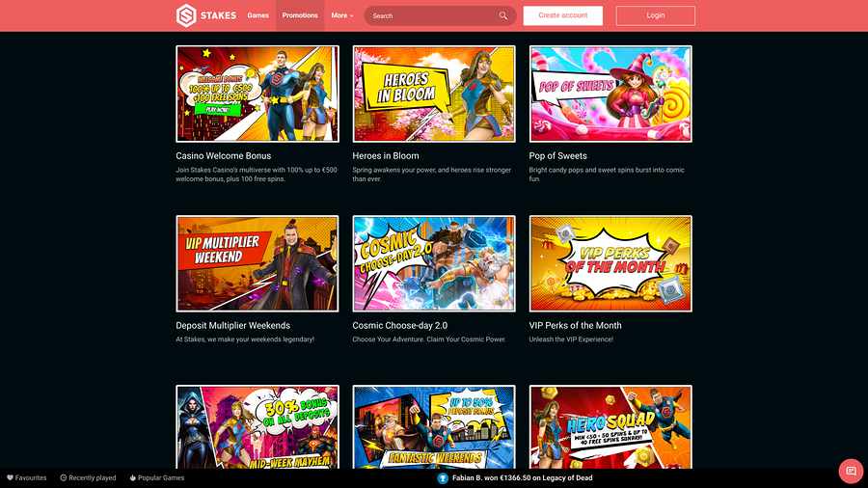Image resolution: width=868 pixels, height=488 pixels.
Task: Open the VIP Multiplier Weekend banner
Action: click(x=258, y=263)
